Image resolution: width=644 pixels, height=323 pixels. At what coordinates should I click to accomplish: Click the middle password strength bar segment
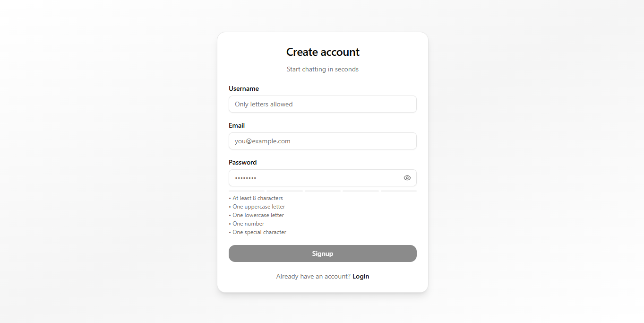(323, 191)
